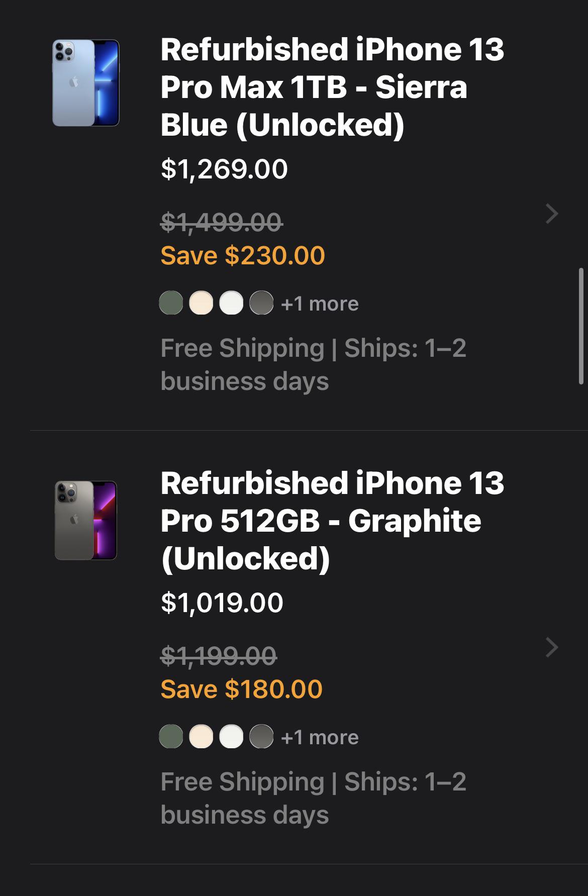The image size is (588, 896).
Task: Select silver color swatch for Pro Max
Action: [x=231, y=303]
